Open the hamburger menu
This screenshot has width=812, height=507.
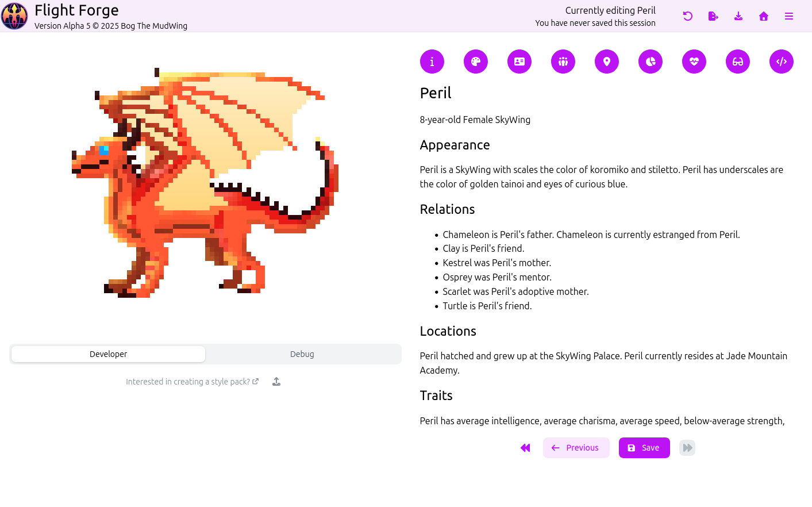[789, 16]
